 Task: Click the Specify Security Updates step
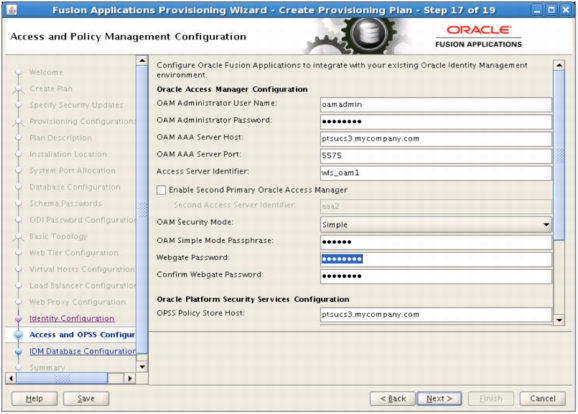(x=76, y=105)
